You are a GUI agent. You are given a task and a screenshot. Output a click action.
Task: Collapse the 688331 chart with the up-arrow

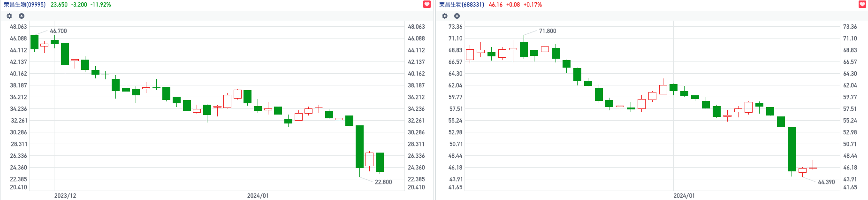click(x=457, y=16)
